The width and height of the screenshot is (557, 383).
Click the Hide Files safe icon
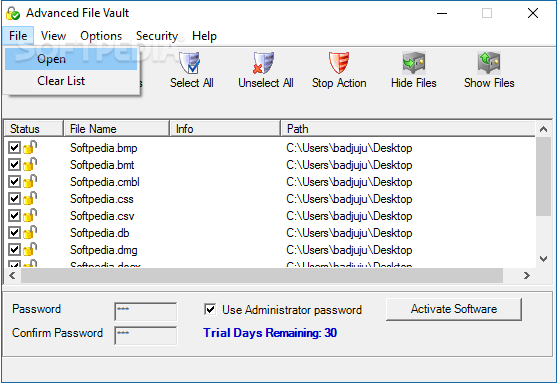pyautogui.click(x=414, y=63)
